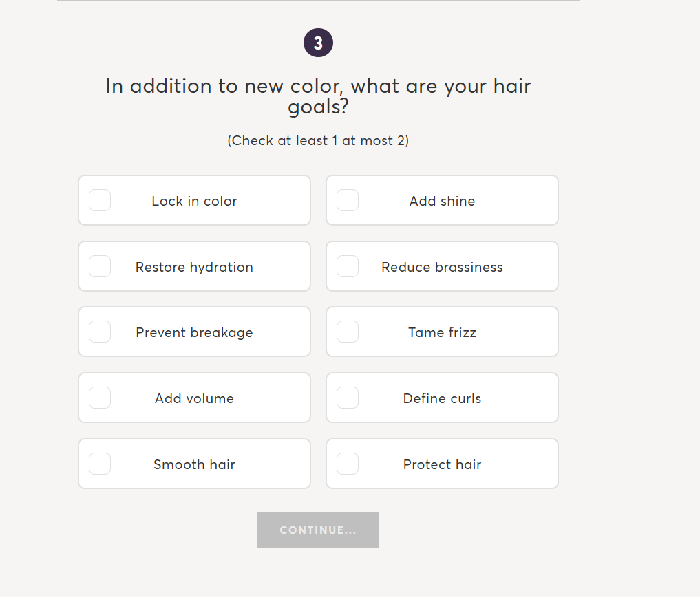Select the Reduce brassiness checkbox
The height and width of the screenshot is (597, 700).
[x=348, y=266]
